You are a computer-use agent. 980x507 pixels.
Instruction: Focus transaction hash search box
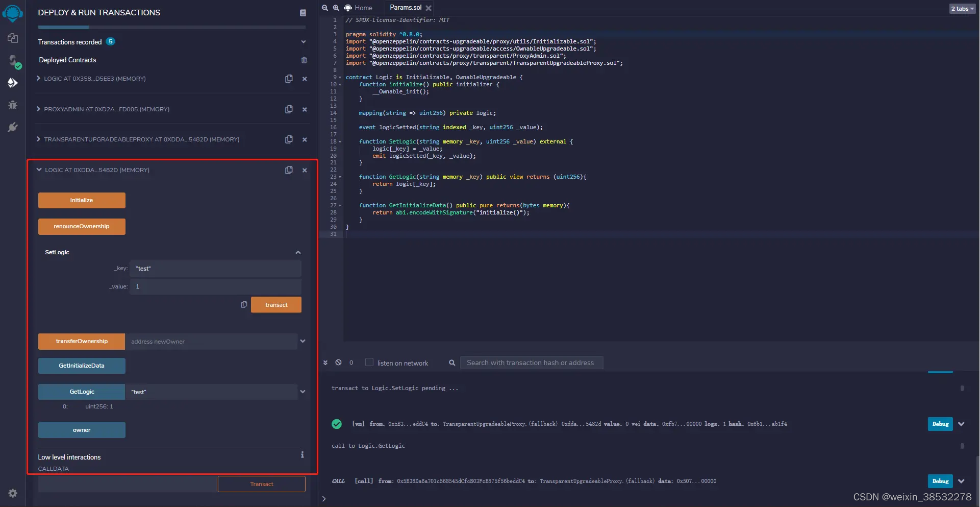(x=532, y=363)
